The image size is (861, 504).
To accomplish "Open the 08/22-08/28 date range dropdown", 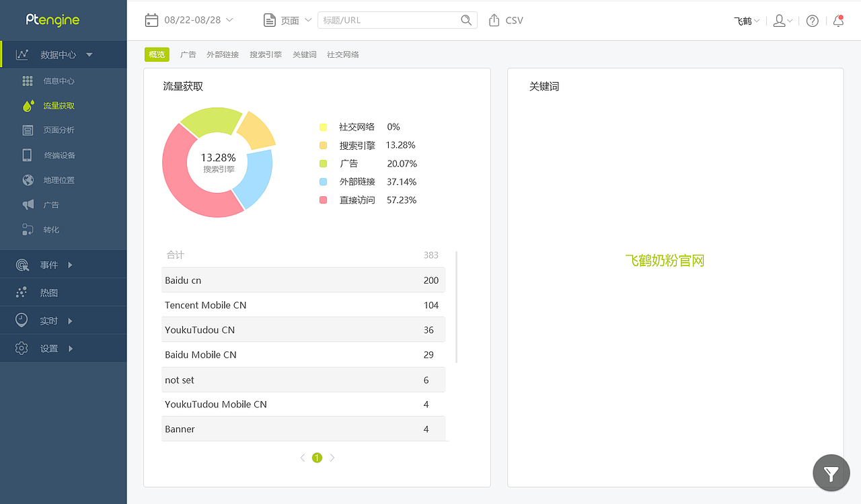I will (198, 20).
